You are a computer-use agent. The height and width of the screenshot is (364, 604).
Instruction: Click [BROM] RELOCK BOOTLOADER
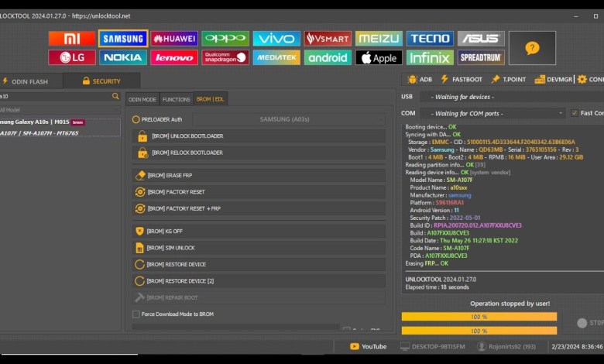coord(259,153)
